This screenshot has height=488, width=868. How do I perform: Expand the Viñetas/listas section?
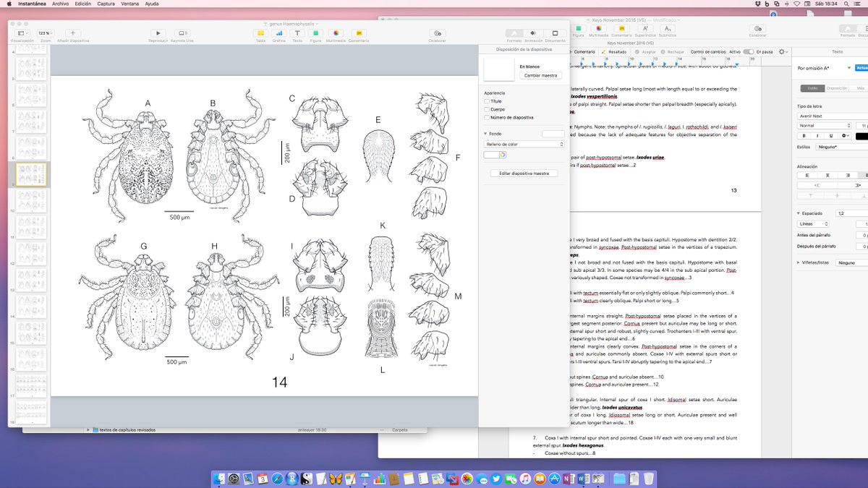tap(800, 263)
